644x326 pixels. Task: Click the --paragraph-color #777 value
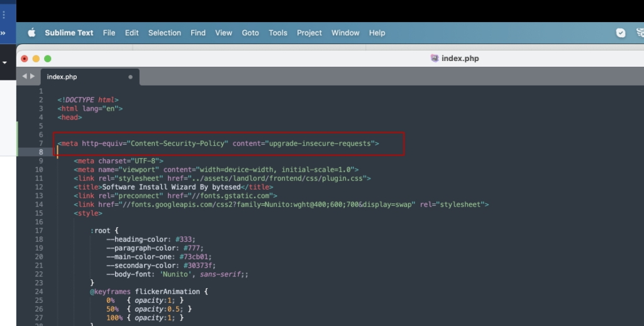point(193,249)
